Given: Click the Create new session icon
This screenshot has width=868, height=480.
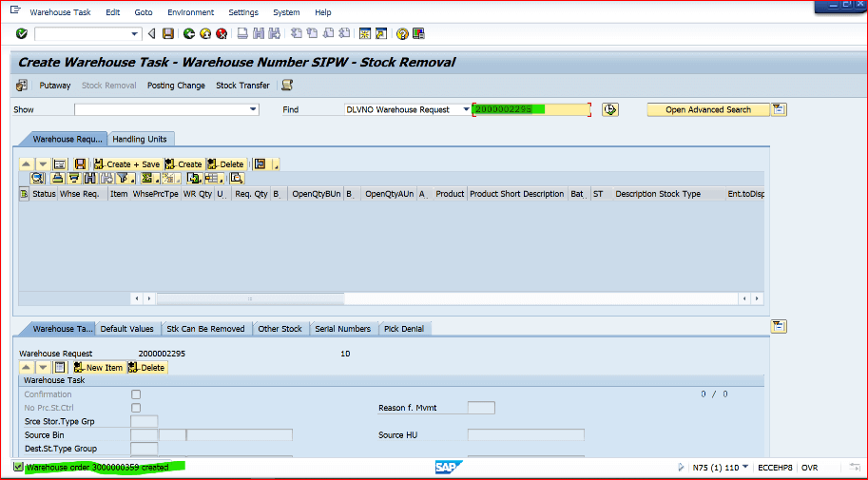Looking at the screenshot, I should point(365,34).
